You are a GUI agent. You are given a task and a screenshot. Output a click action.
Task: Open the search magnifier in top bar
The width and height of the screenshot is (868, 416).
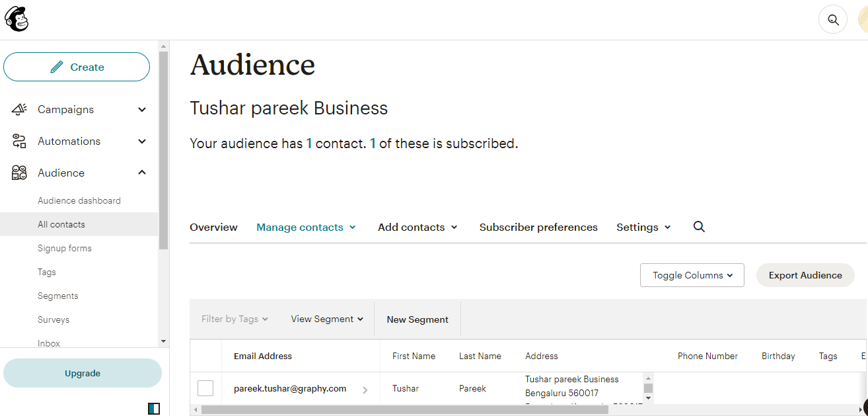[832, 20]
